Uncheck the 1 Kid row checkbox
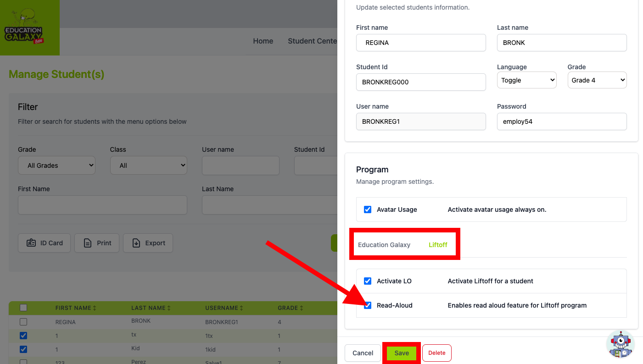 click(23, 349)
